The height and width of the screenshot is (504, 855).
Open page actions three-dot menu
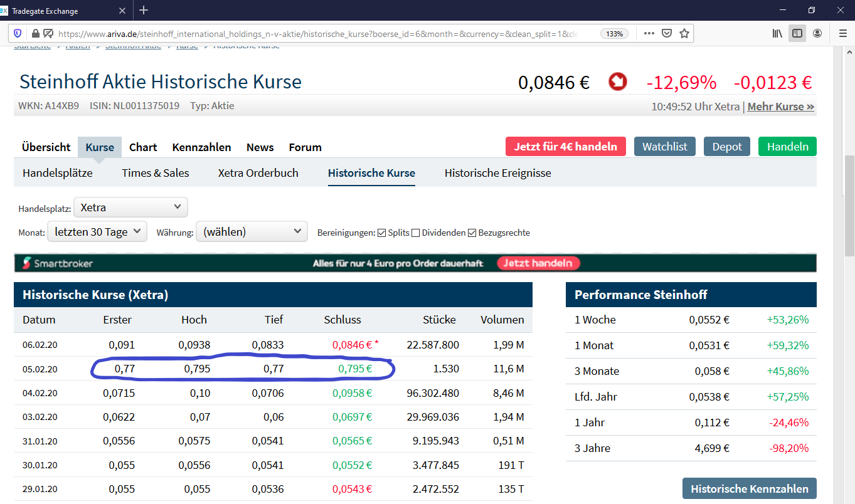pyautogui.click(x=649, y=33)
